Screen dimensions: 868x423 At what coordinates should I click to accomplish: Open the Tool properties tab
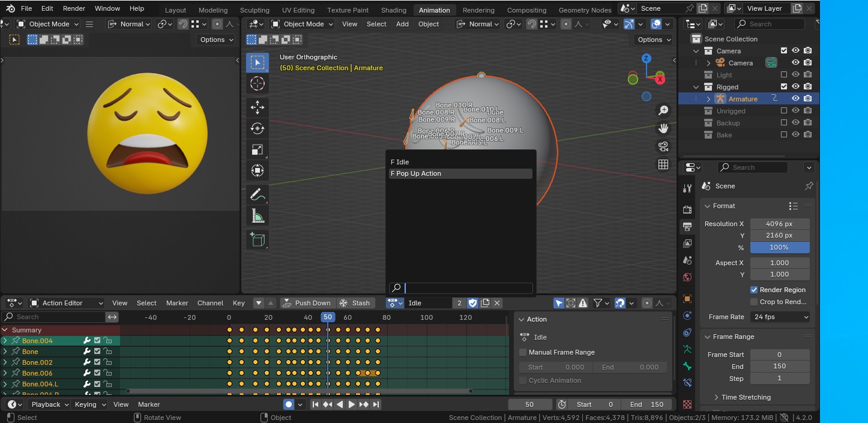click(x=687, y=188)
